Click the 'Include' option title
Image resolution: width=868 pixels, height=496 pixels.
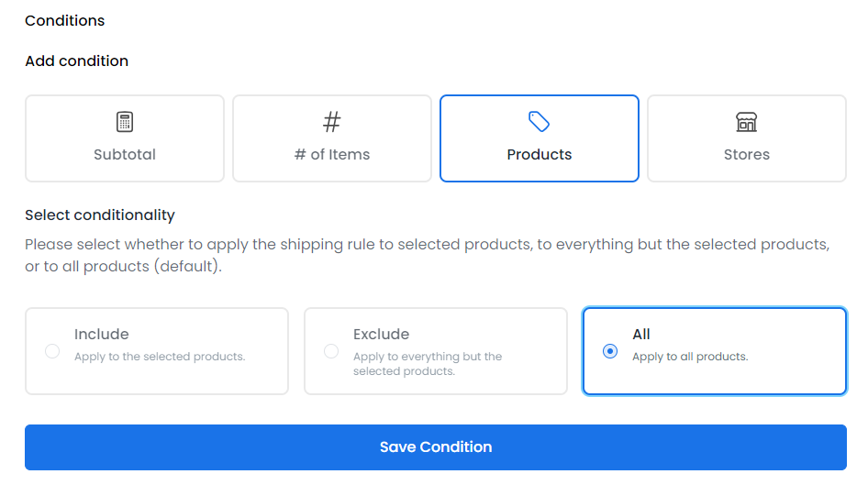click(x=102, y=335)
